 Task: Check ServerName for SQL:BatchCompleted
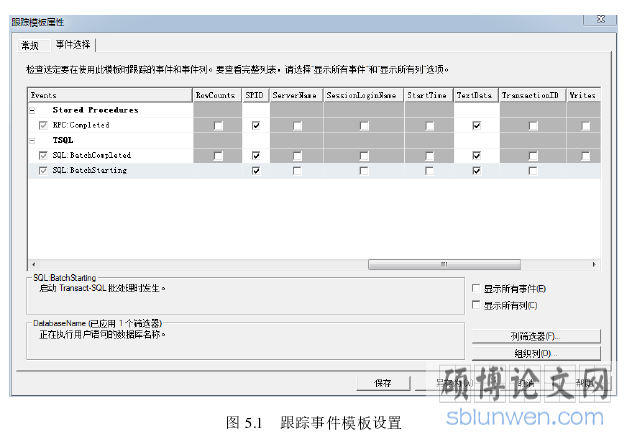(297, 156)
